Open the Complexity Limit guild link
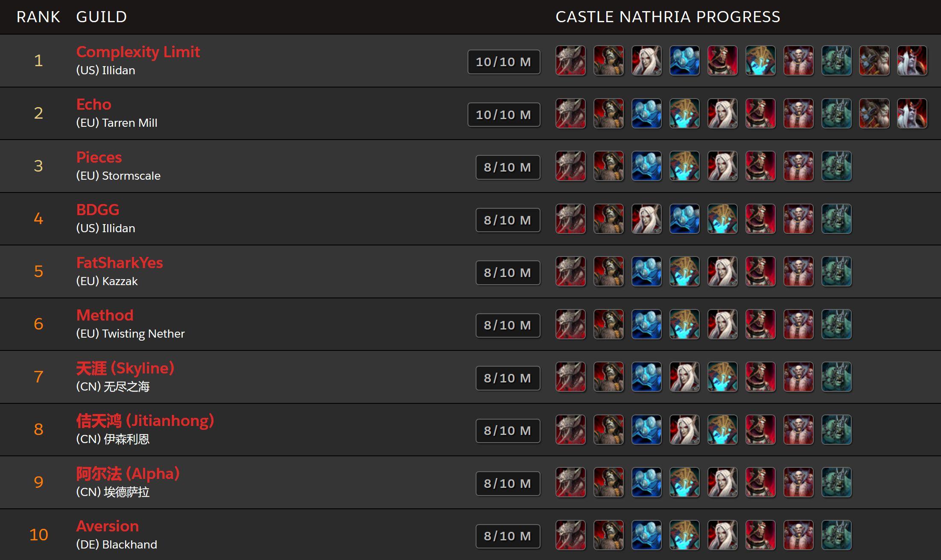The height and width of the screenshot is (560, 941). pos(138,52)
